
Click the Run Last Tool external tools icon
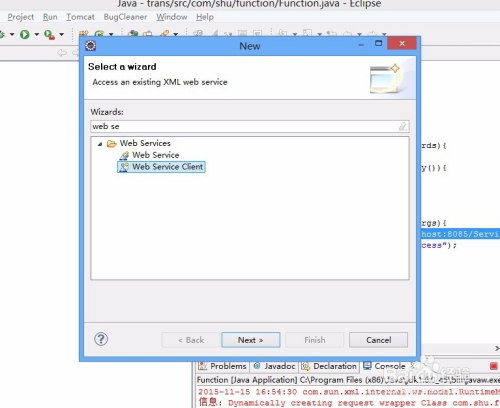point(49,34)
